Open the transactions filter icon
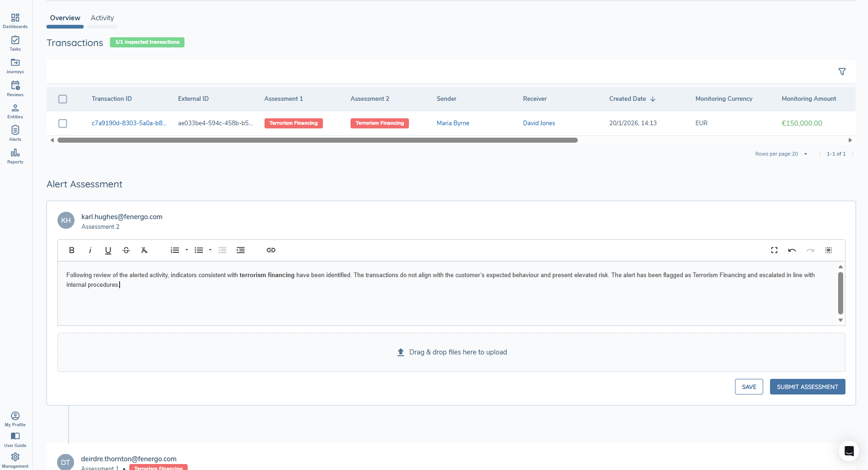The width and height of the screenshot is (868, 470). pyautogui.click(x=842, y=72)
